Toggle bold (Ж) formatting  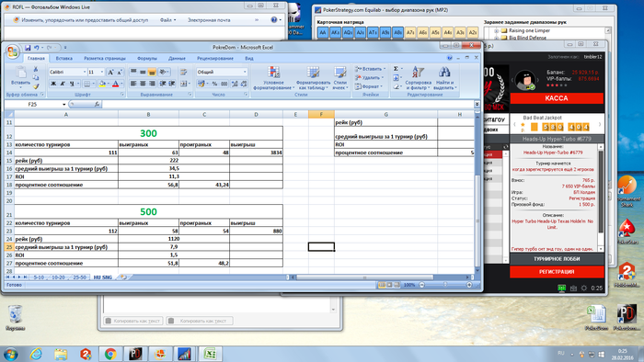(x=53, y=84)
